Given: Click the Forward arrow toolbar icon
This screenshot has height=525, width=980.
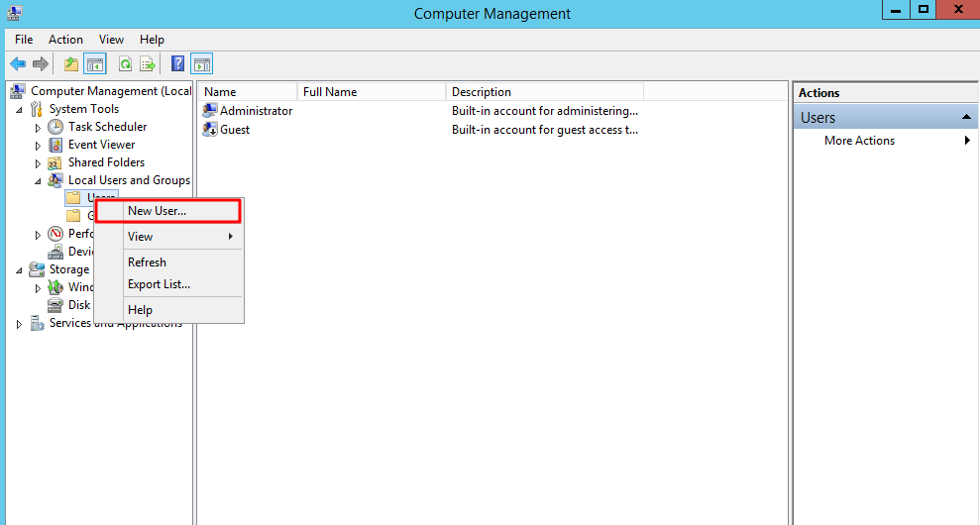Looking at the screenshot, I should pos(41,63).
